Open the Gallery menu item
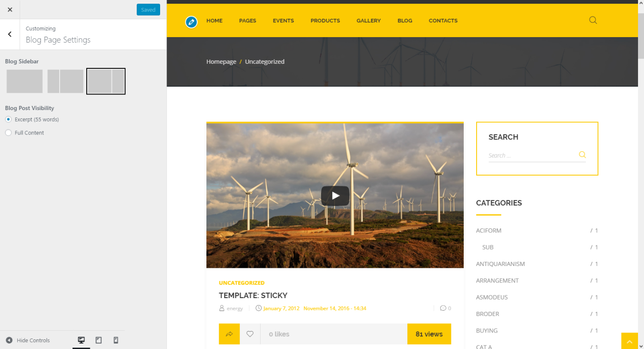The image size is (644, 349). 368,21
